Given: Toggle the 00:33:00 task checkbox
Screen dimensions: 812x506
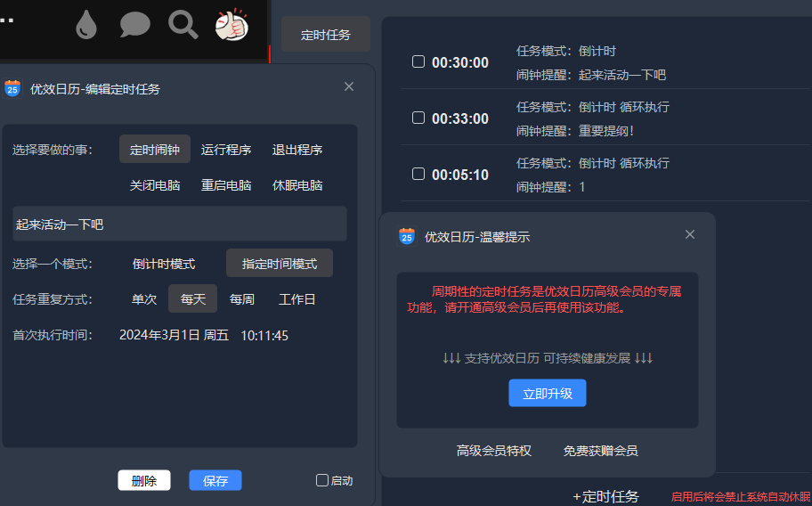Looking at the screenshot, I should [x=418, y=118].
